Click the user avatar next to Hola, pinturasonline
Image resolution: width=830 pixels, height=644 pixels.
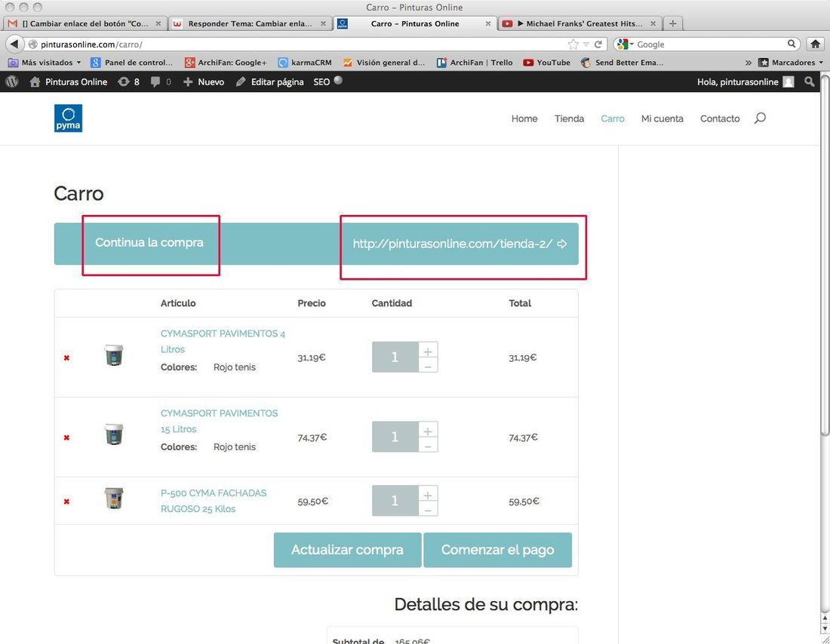(788, 81)
